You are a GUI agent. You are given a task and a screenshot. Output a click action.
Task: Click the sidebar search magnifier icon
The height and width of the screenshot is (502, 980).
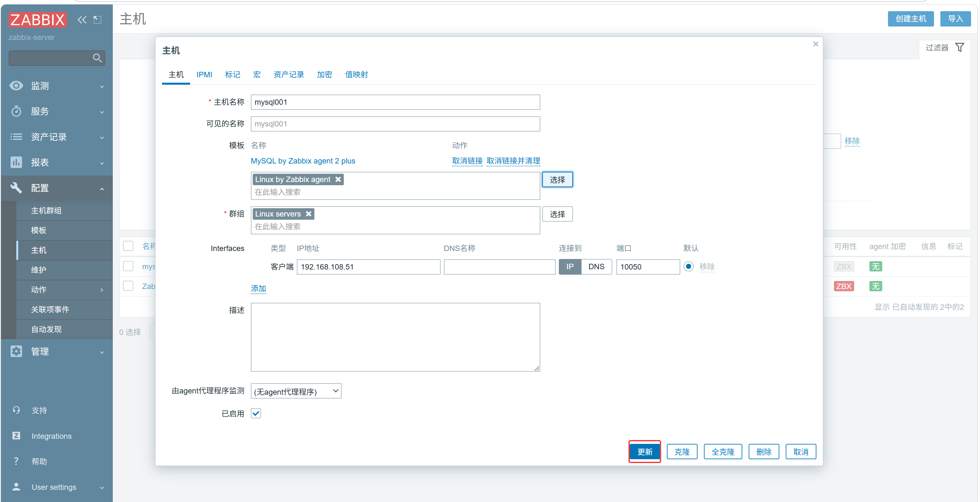97,58
